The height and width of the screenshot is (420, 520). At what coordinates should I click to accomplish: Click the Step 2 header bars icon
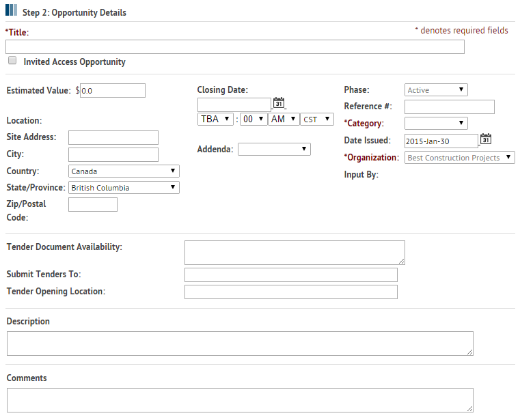tap(12, 12)
